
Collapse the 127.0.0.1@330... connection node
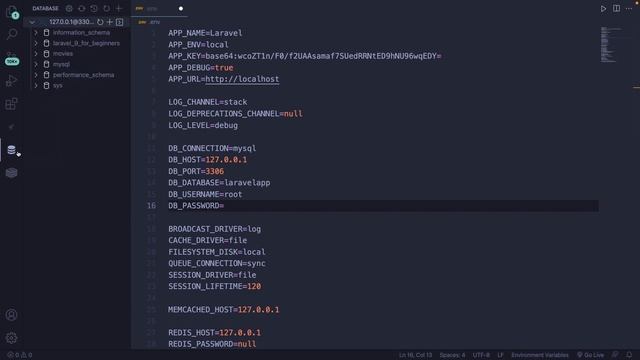(32, 22)
